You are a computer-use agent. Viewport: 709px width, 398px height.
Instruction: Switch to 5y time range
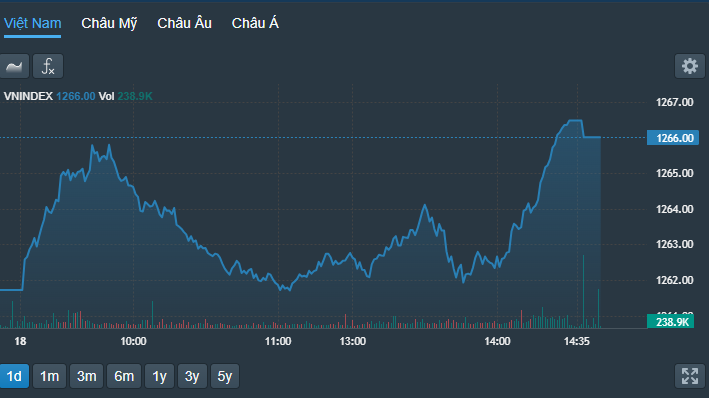[x=225, y=376]
